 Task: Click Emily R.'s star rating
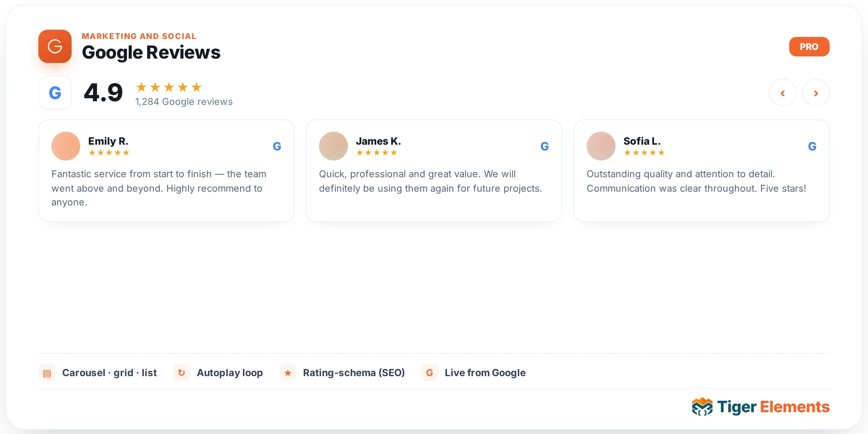point(109,153)
